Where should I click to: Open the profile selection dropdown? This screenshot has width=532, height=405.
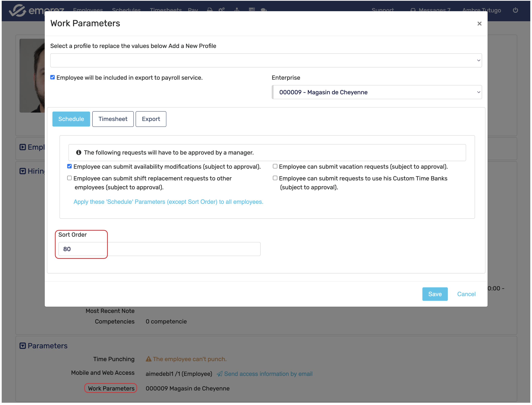[266, 60]
